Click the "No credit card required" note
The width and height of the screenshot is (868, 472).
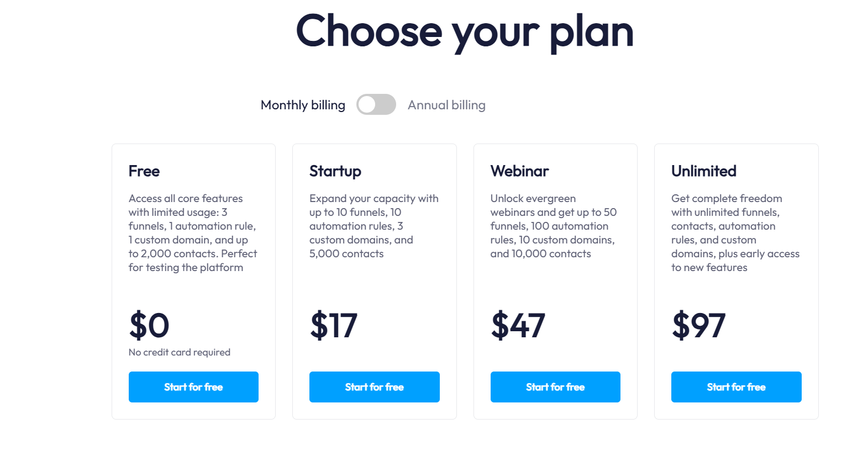[x=180, y=352]
